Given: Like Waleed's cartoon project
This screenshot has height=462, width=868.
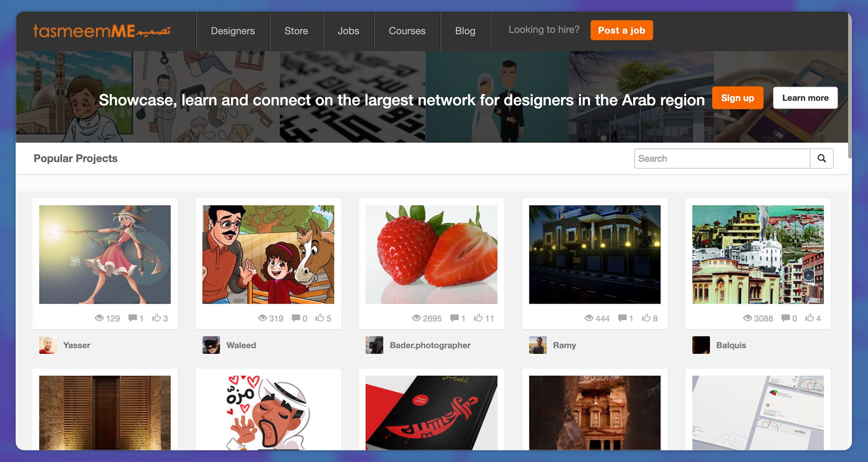Looking at the screenshot, I should [320, 318].
